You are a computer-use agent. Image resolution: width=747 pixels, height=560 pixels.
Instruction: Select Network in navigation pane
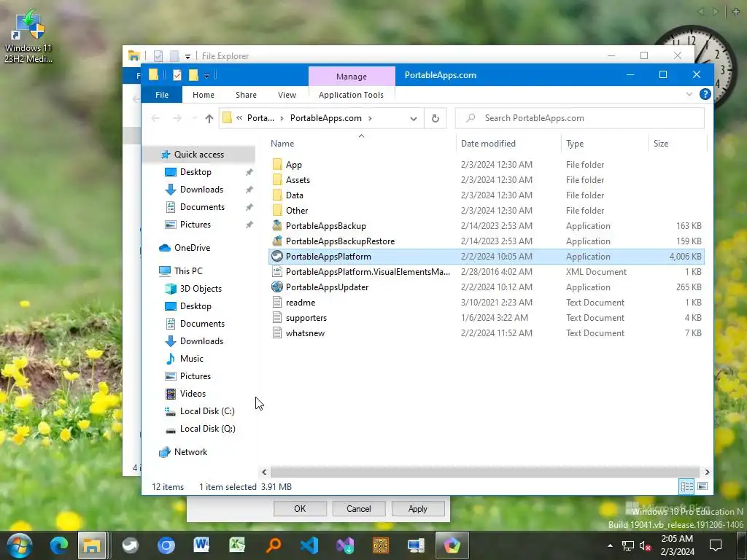(x=190, y=452)
